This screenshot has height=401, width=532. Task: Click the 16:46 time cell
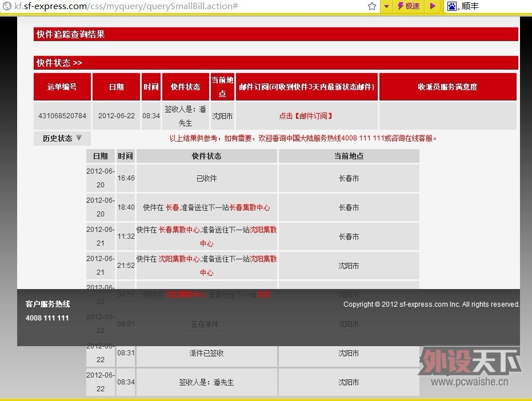126,178
